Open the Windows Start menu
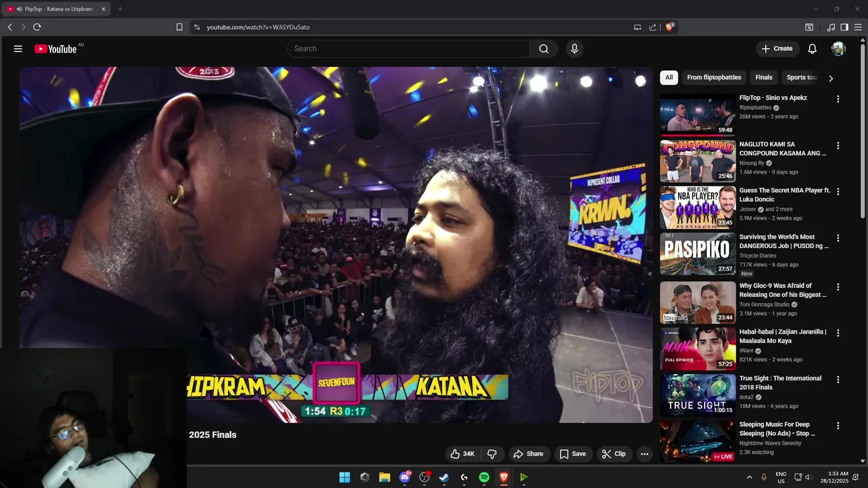The image size is (868, 488). (344, 477)
